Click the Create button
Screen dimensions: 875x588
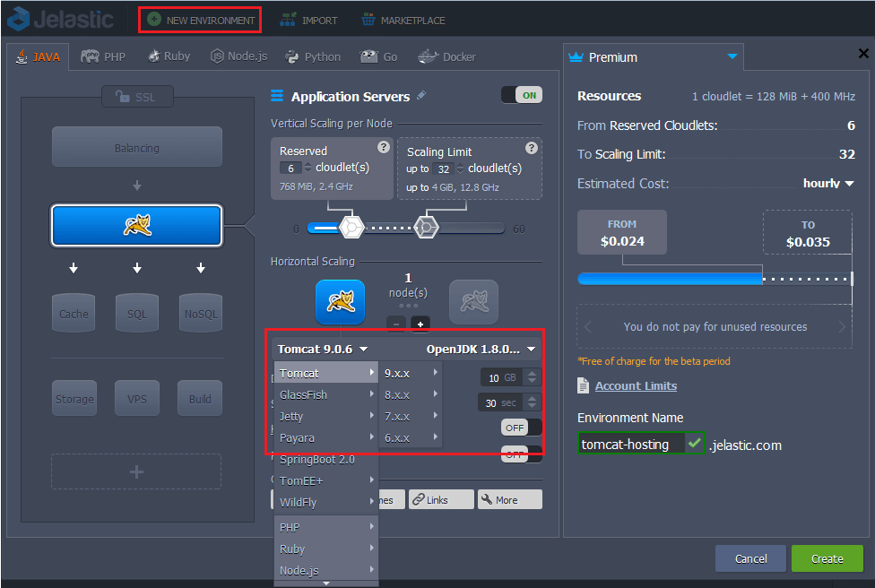(x=827, y=558)
